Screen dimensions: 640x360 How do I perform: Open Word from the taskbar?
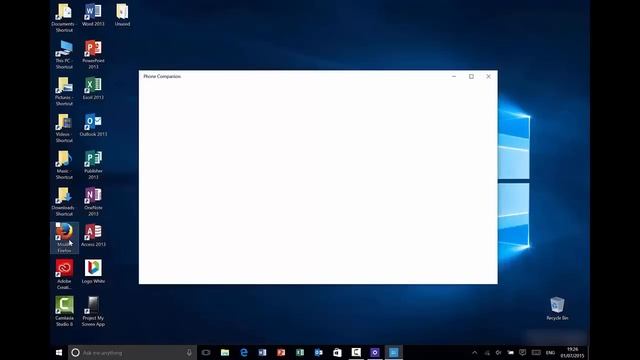[x=262, y=352]
